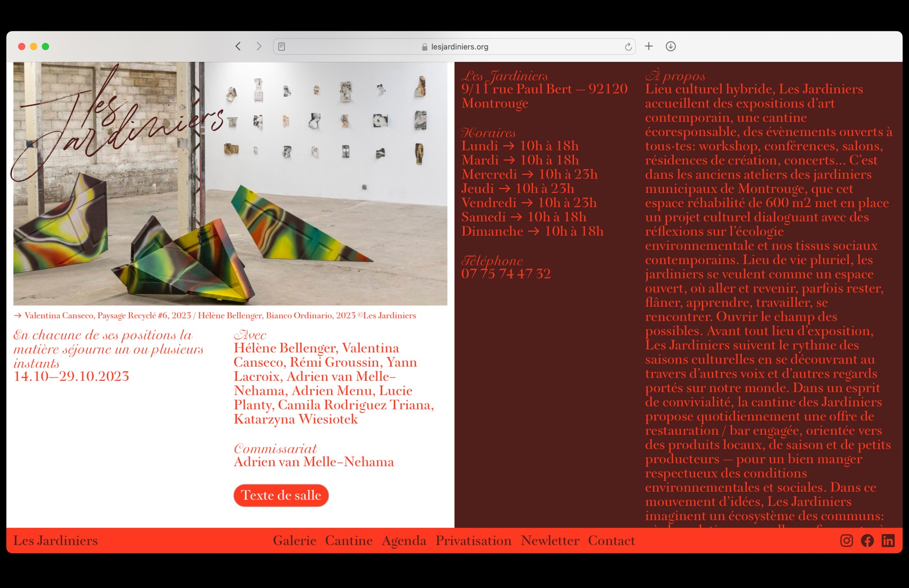Open the Galerie menu item

pyautogui.click(x=295, y=540)
